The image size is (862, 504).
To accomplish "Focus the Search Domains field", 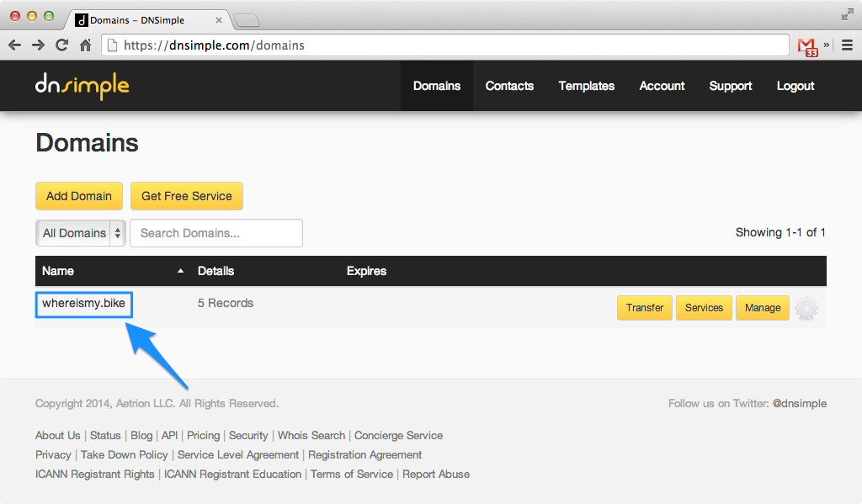I will click(x=216, y=233).
